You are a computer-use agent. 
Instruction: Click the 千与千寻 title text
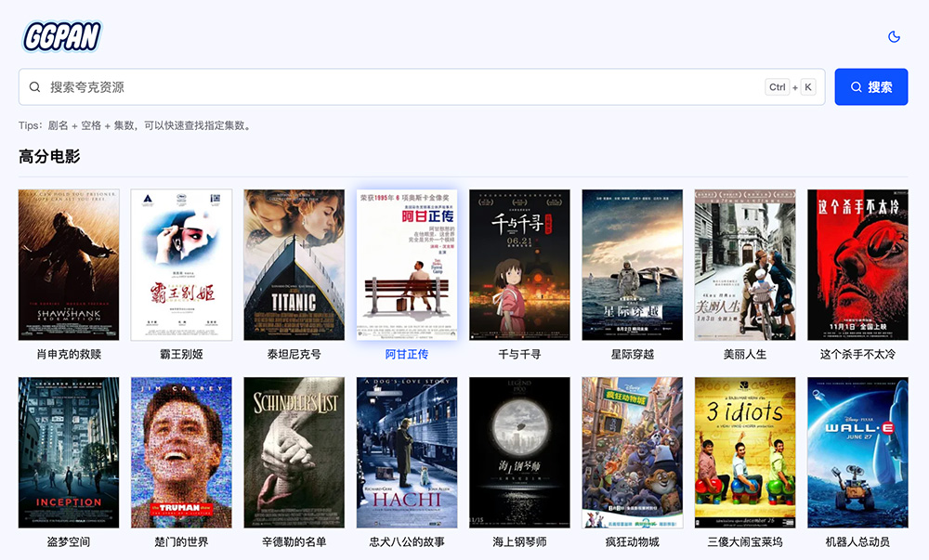[x=519, y=354]
